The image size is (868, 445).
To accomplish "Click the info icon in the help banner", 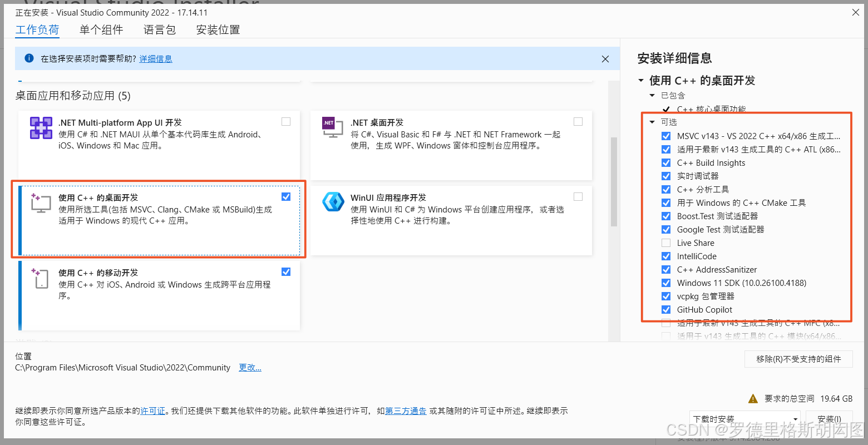I will pyautogui.click(x=28, y=58).
